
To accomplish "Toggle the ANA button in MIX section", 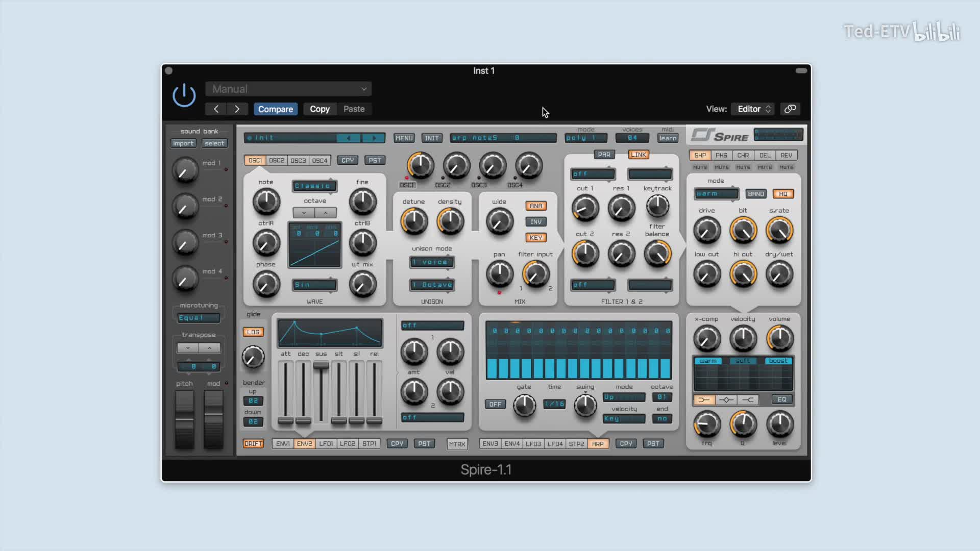I will (535, 206).
